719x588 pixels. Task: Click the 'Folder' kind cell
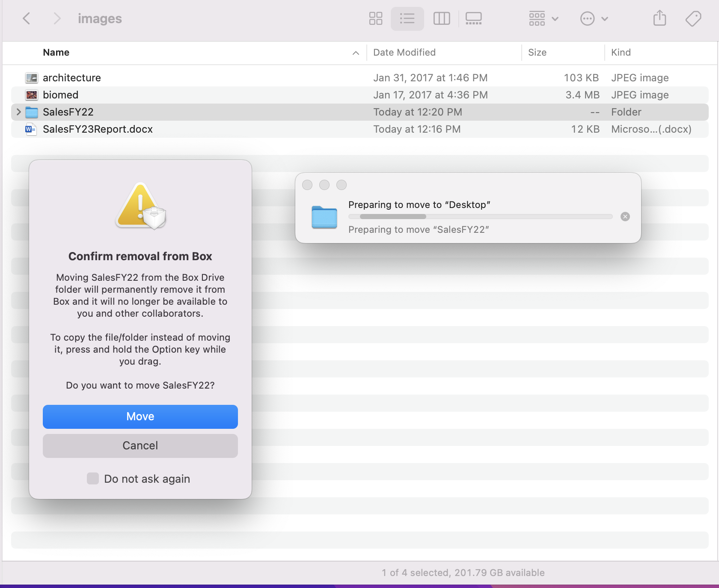tap(626, 112)
